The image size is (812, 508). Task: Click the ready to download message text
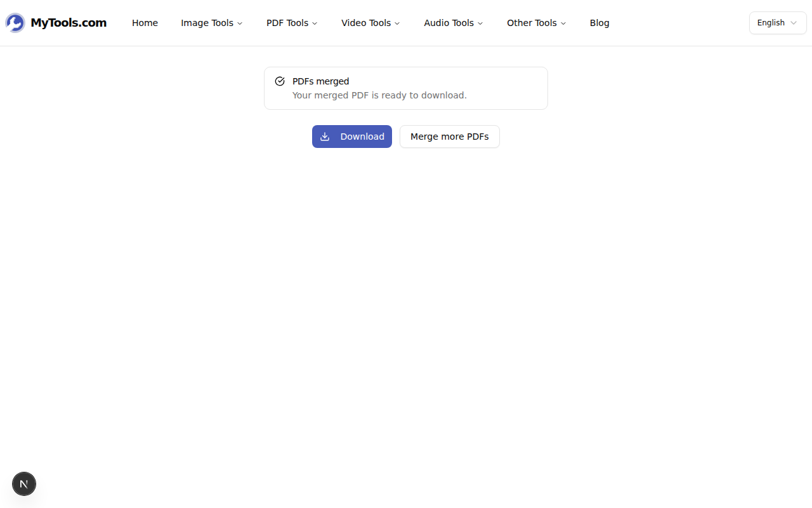tap(379, 95)
